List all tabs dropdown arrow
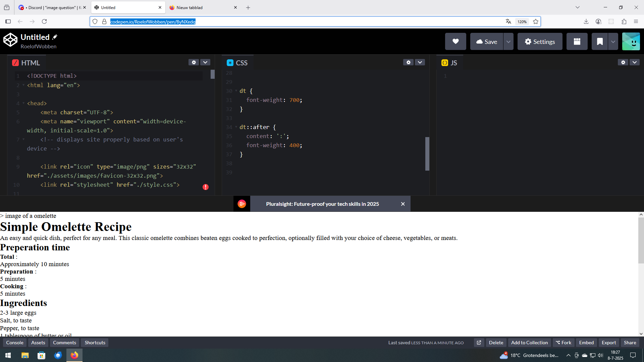 [578, 7]
